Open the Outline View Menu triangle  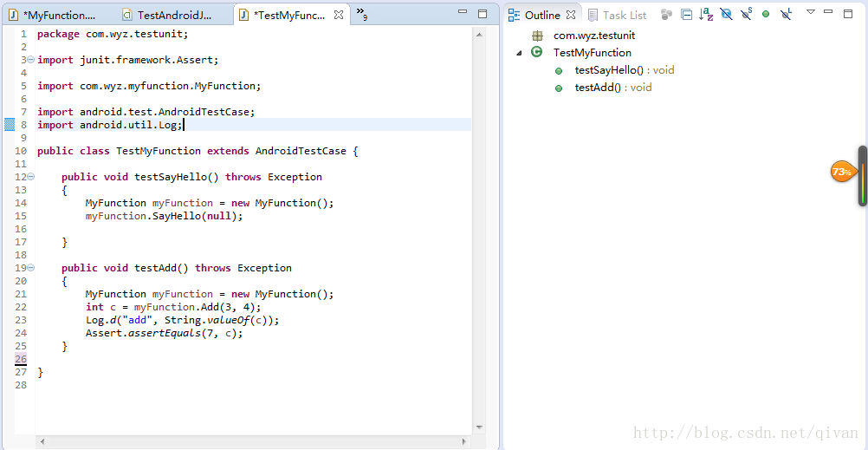pyautogui.click(x=811, y=11)
